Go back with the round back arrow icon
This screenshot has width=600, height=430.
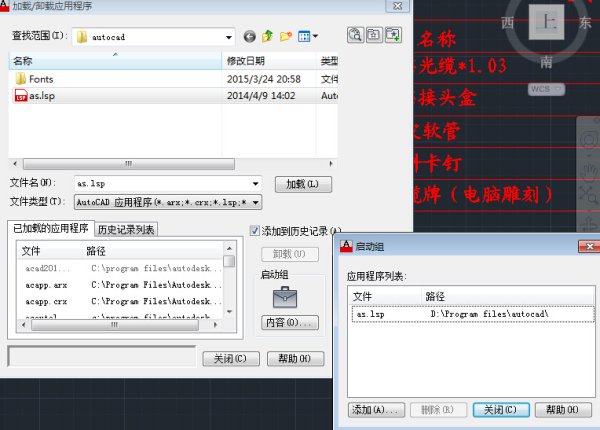pyautogui.click(x=249, y=37)
